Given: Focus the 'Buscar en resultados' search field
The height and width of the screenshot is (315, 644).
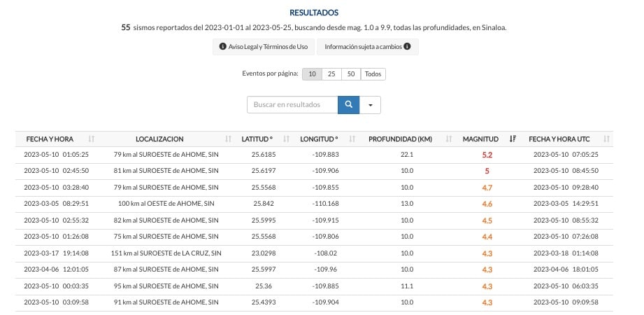Looking at the screenshot, I should click(292, 105).
